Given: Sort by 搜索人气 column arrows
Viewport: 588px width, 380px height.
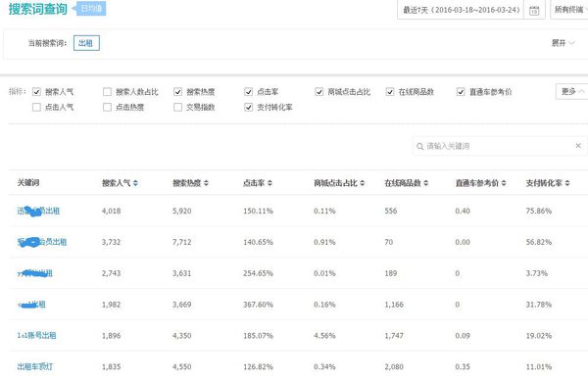Looking at the screenshot, I should [135, 183].
